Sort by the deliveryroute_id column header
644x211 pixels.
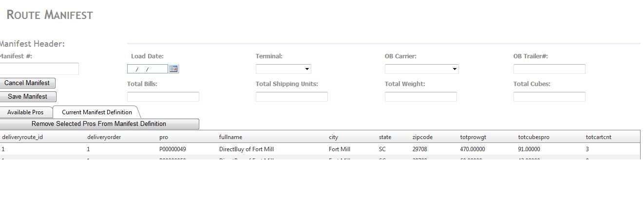(22, 137)
